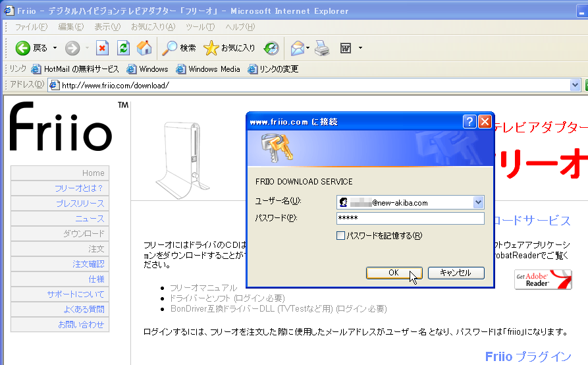Open the Back button history dropdown arrow
This screenshot has height=365, width=588.
pos(55,48)
